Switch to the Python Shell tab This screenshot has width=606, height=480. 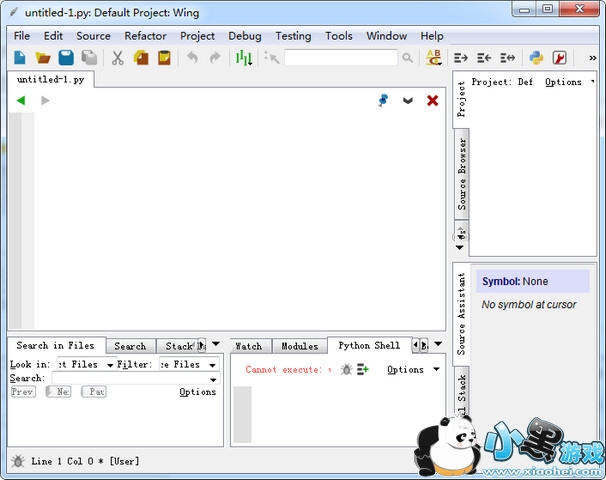pyautogui.click(x=369, y=346)
